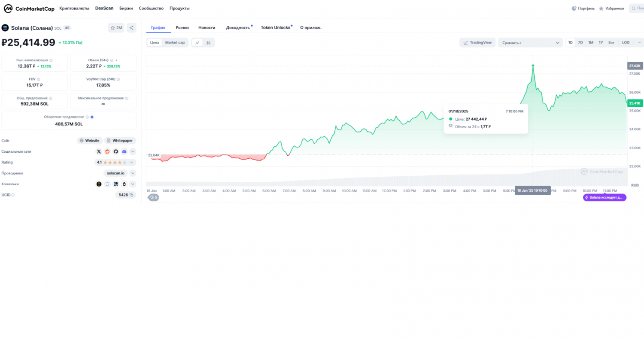
Task: Click the market cap info icon
Action: pyautogui.click(x=51, y=60)
